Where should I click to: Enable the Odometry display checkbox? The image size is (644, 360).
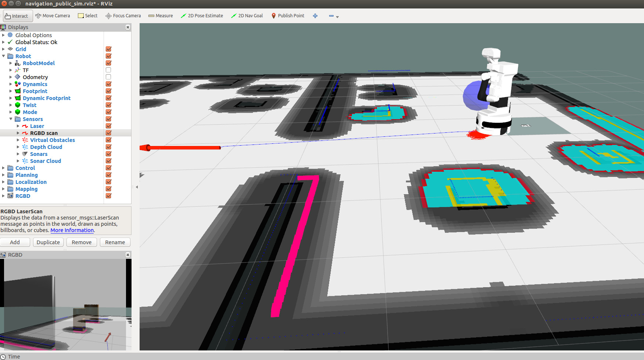(x=108, y=77)
